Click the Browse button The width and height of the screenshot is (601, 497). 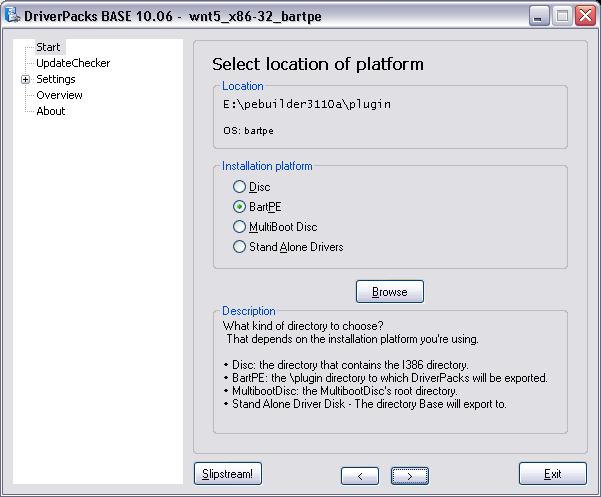[x=389, y=291]
